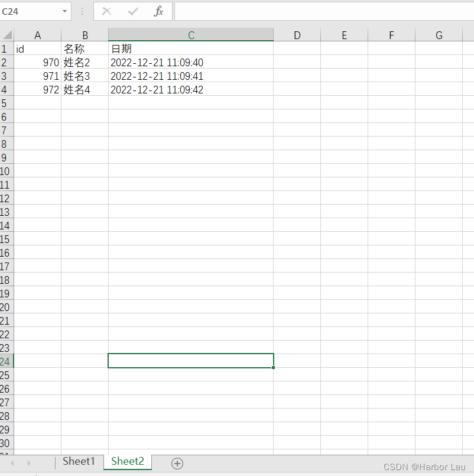Click the New Sheet plus icon
The width and height of the screenshot is (474, 476).
177,464
